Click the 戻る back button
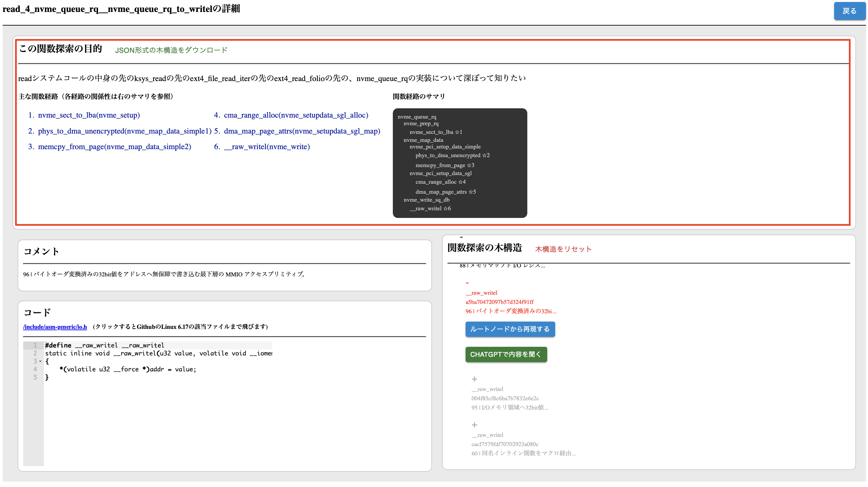The width and height of the screenshot is (868, 487). tap(849, 11)
